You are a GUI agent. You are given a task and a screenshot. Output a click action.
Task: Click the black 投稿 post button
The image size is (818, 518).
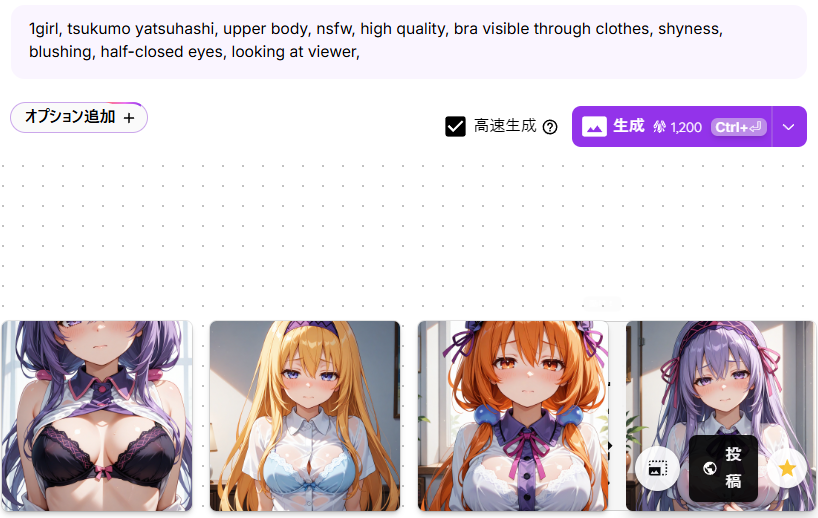(723, 468)
